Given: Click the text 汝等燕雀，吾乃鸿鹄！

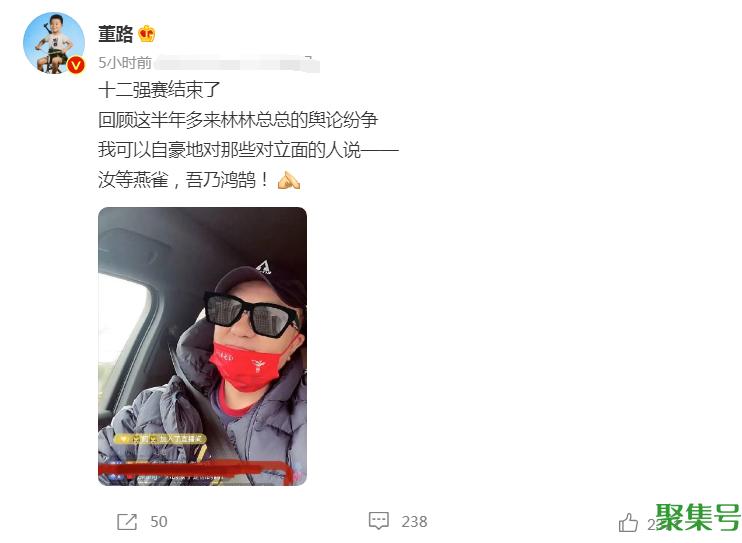Looking at the screenshot, I should coord(184,180).
